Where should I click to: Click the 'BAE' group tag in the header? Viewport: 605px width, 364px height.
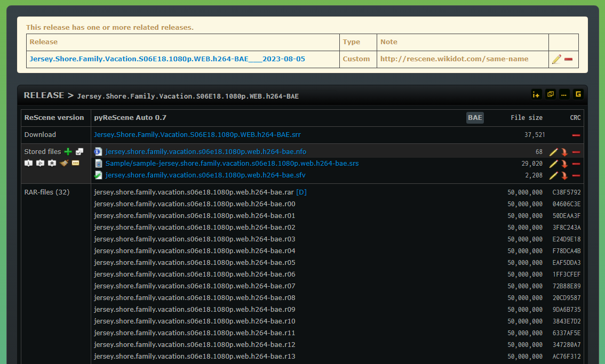tap(475, 118)
